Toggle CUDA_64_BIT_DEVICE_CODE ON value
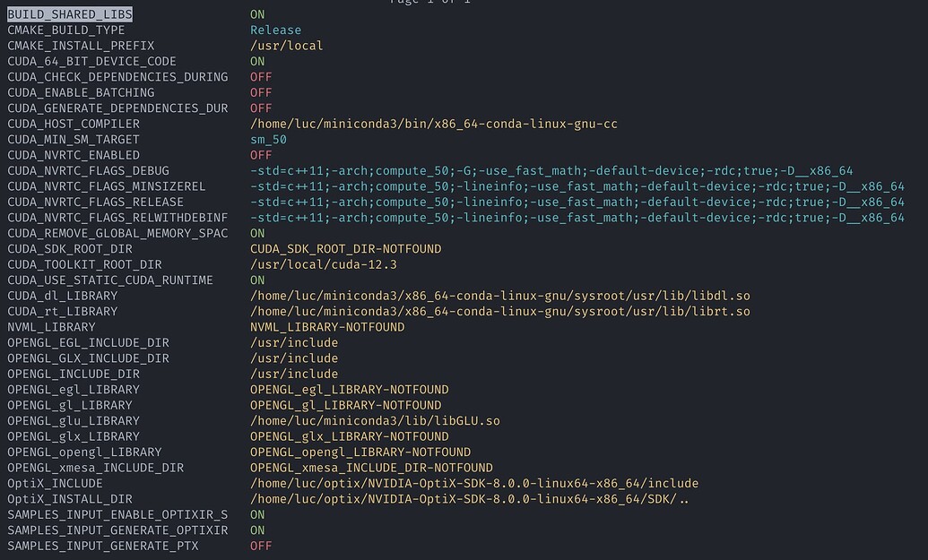Screen dimensions: 928x560 257,61
